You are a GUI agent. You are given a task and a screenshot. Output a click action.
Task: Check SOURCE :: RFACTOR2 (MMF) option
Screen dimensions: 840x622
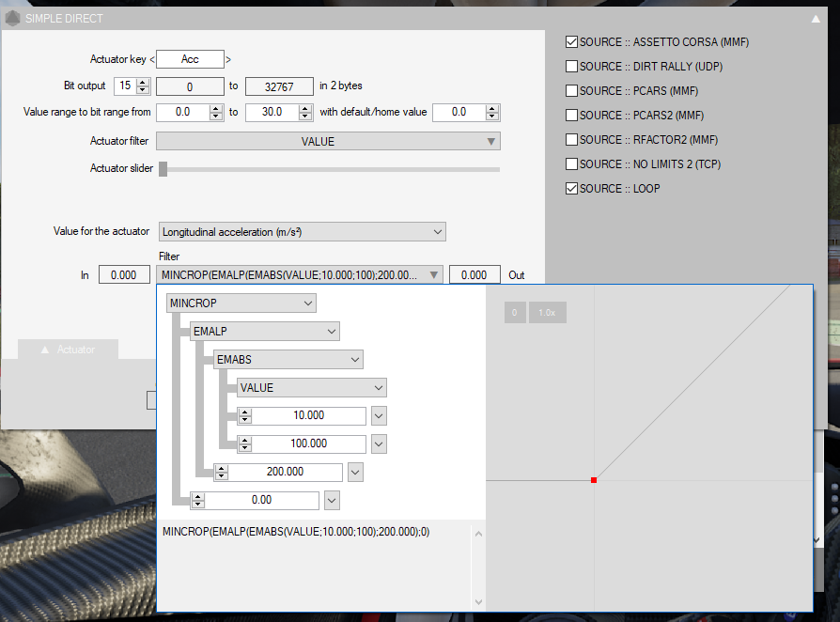(x=571, y=140)
